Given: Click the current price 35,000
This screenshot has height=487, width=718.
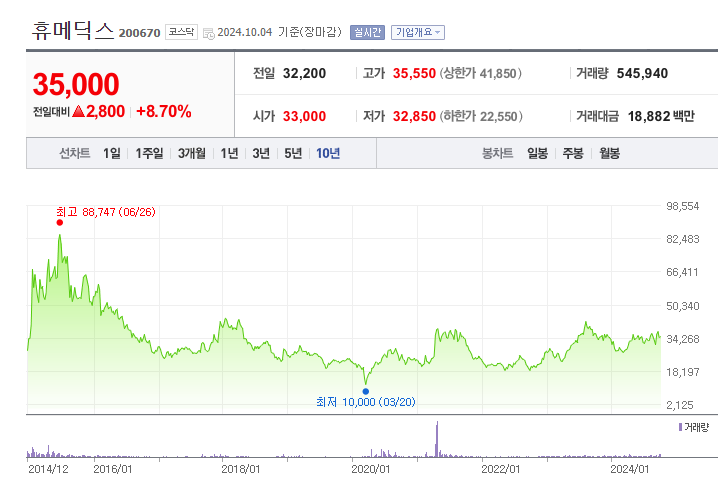Looking at the screenshot, I should [76, 84].
